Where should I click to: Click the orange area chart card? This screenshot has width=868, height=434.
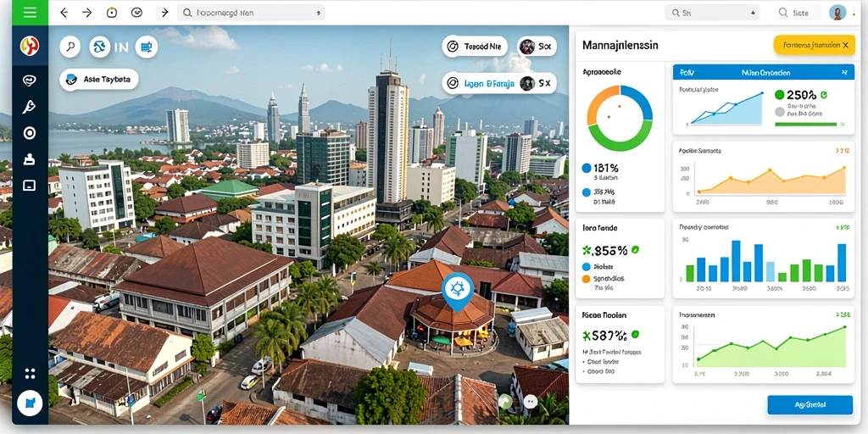pyautogui.click(x=764, y=176)
